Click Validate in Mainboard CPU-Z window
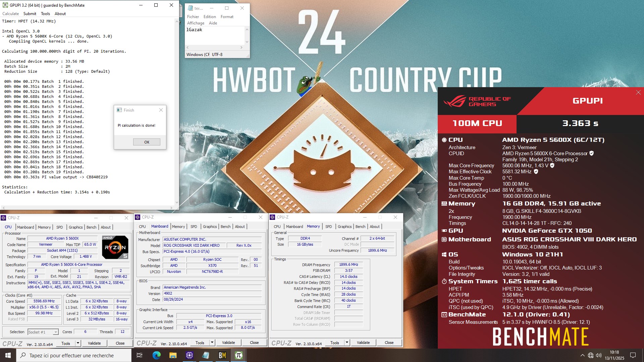Viewport: 644px width, 362px height. (x=228, y=343)
